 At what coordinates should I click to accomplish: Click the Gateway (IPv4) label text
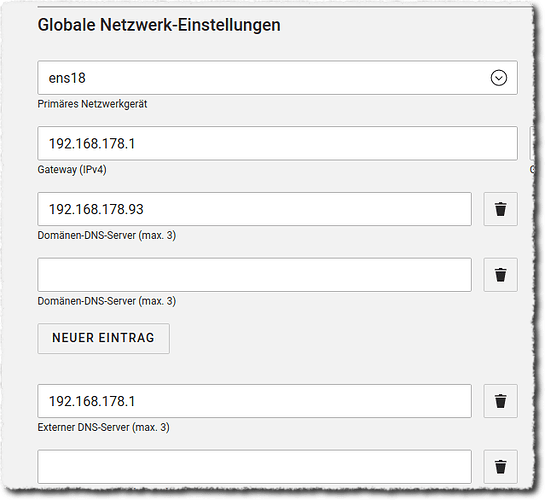pos(72,170)
